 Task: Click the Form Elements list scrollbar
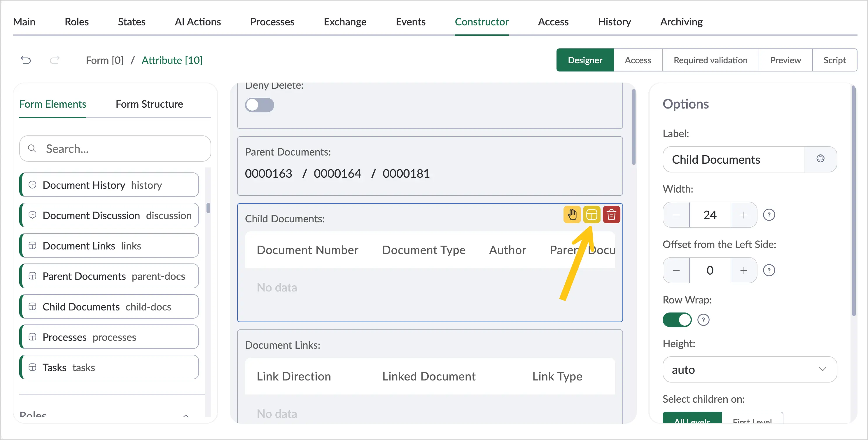pos(208,208)
